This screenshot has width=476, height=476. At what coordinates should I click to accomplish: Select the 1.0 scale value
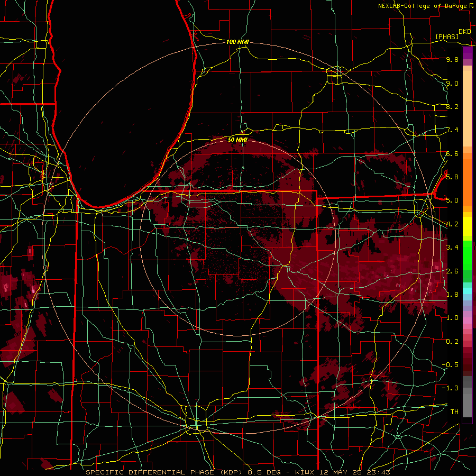tap(452, 318)
